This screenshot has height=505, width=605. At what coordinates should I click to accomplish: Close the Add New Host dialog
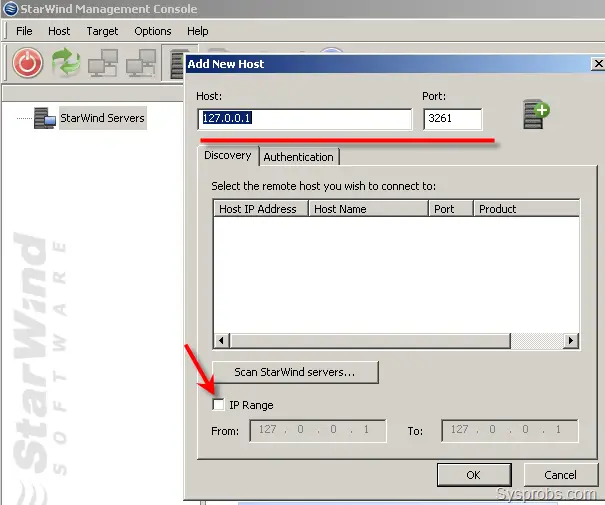[x=598, y=64]
